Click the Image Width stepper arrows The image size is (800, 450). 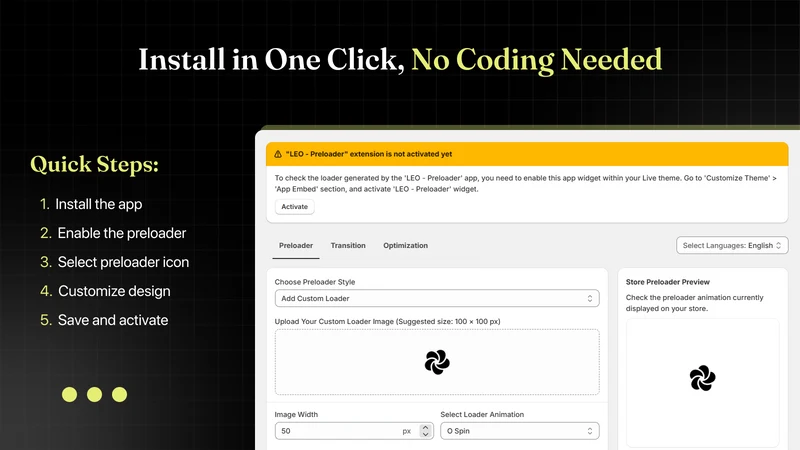(x=426, y=431)
